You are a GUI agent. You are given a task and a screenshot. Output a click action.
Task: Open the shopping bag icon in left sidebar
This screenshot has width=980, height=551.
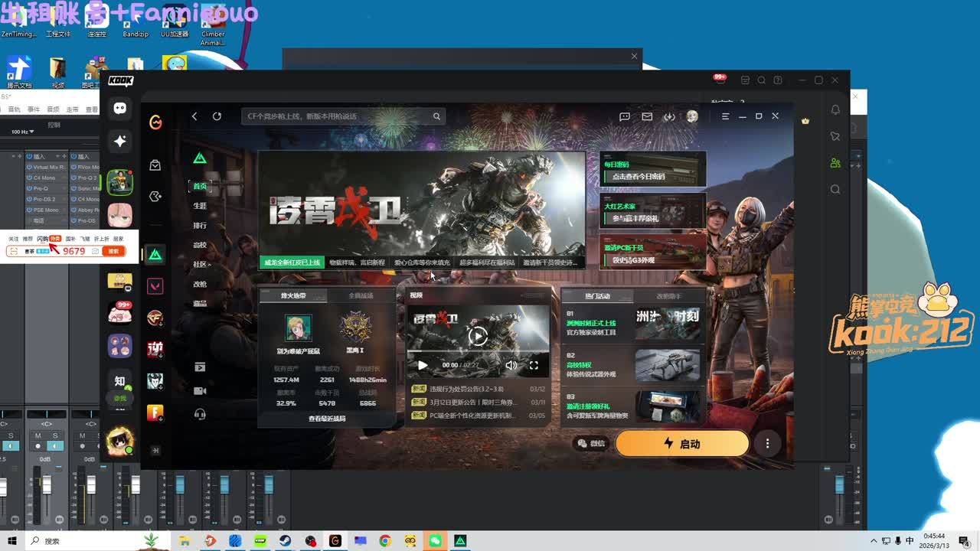click(155, 165)
